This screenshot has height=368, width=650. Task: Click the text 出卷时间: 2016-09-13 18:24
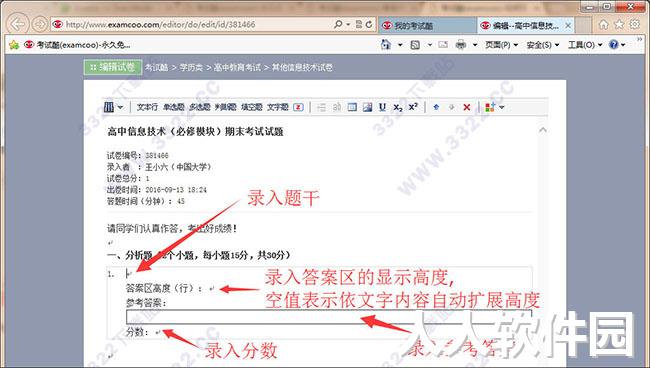[157, 190]
